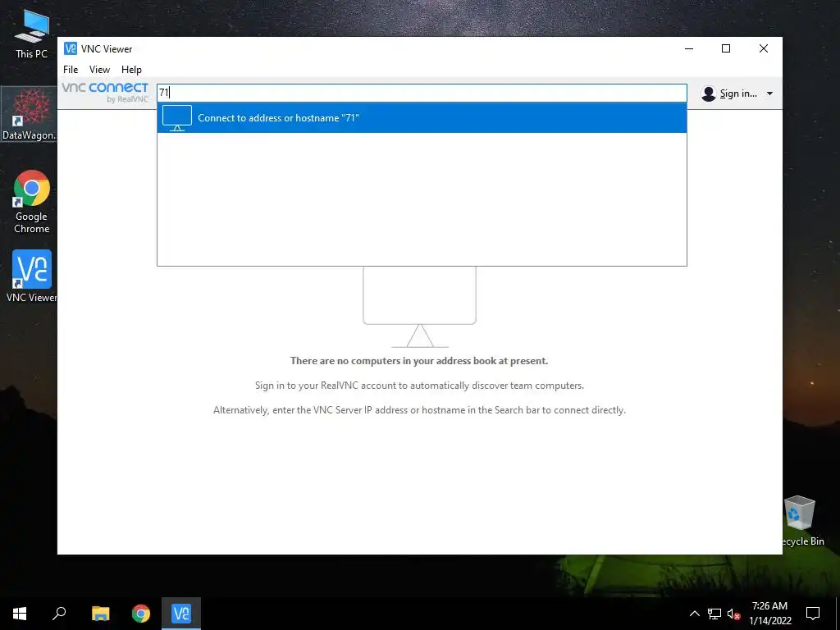Open the Action Center notifications icon
Image resolution: width=840 pixels, height=630 pixels.
[813, 614]
